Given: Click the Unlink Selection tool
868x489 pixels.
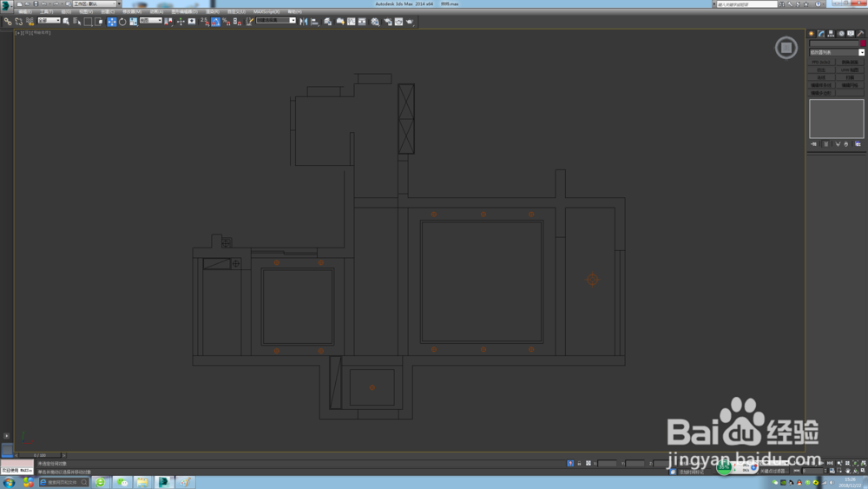Looking at the screenshot, I should point(19,22).
